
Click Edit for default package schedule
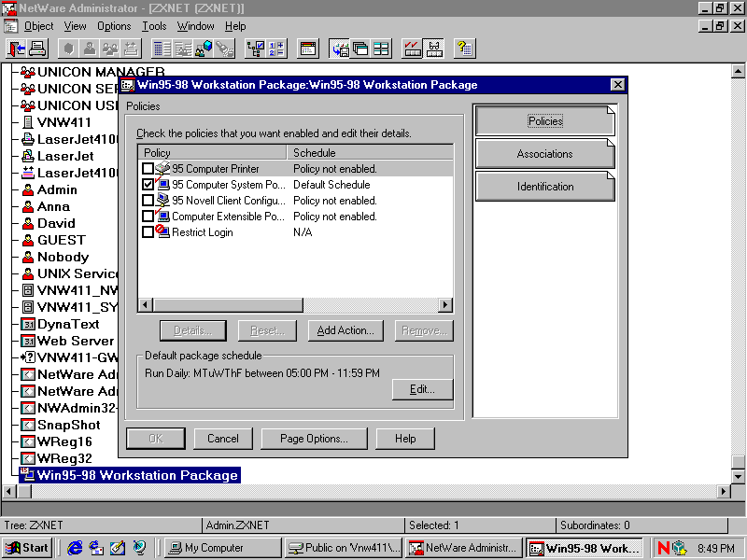pos(422,389)
